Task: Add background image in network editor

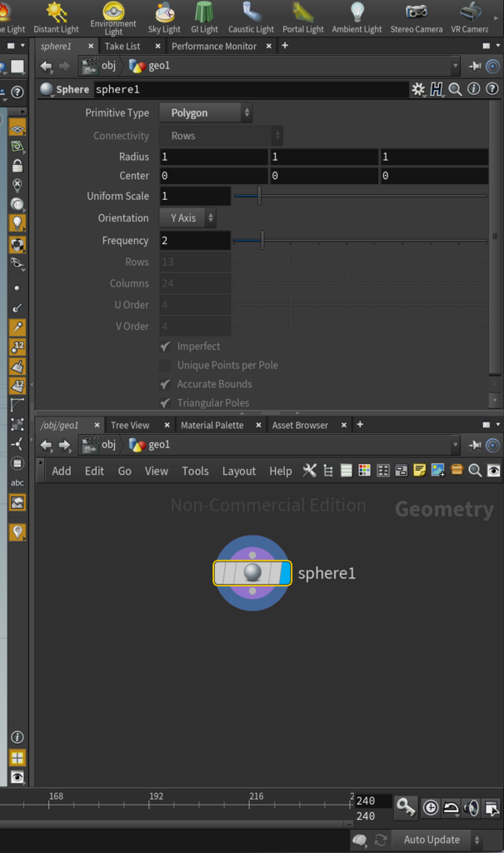Action: coord(437,471)
